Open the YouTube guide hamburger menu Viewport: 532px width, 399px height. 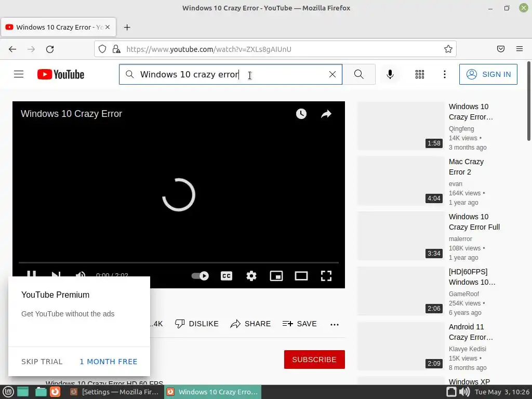[19, 74]
